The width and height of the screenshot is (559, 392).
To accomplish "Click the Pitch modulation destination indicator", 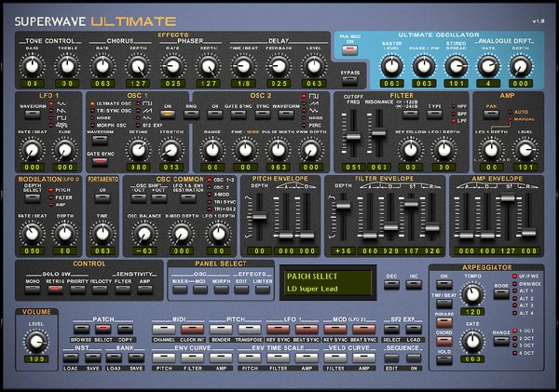I will click(51, 190).
